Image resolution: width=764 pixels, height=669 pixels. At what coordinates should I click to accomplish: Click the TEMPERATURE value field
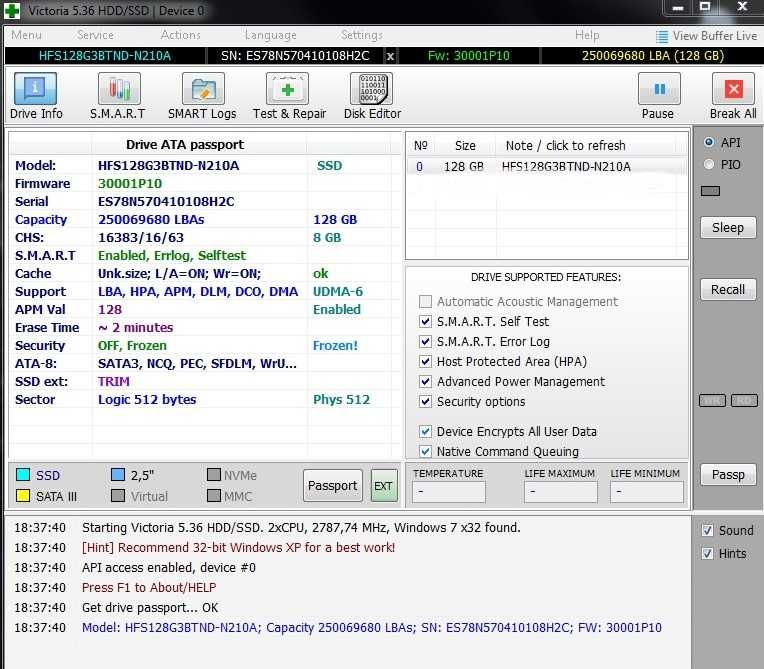[x=449, y=492]
